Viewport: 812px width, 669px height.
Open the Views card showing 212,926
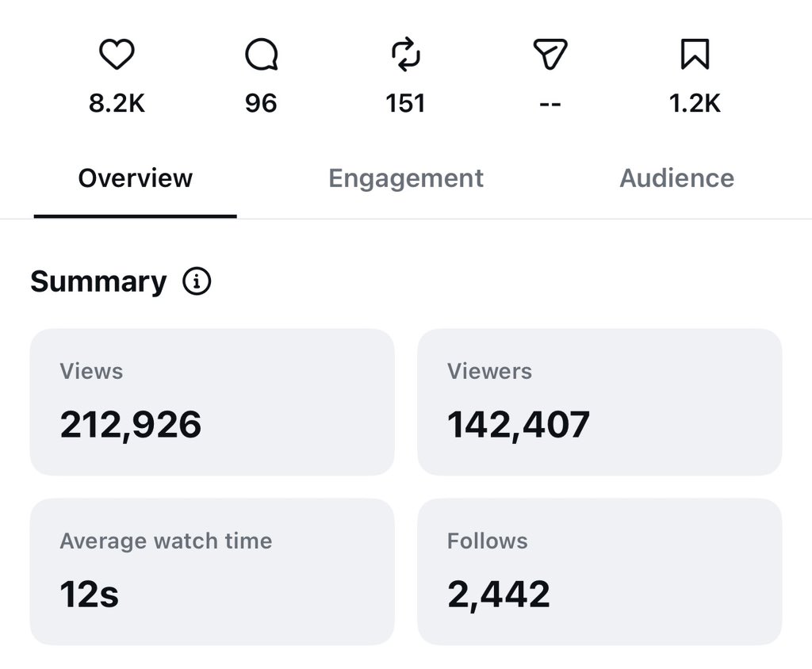213,402
